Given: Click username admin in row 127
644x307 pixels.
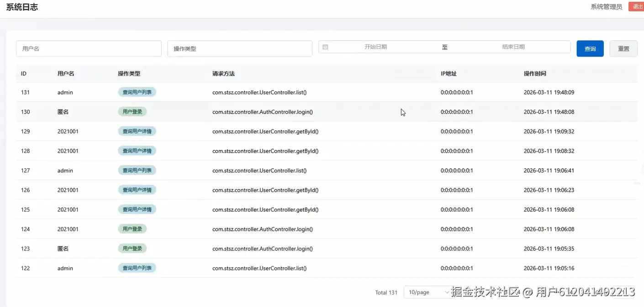Looking at the screenshot, I should [x=65, y=170].
